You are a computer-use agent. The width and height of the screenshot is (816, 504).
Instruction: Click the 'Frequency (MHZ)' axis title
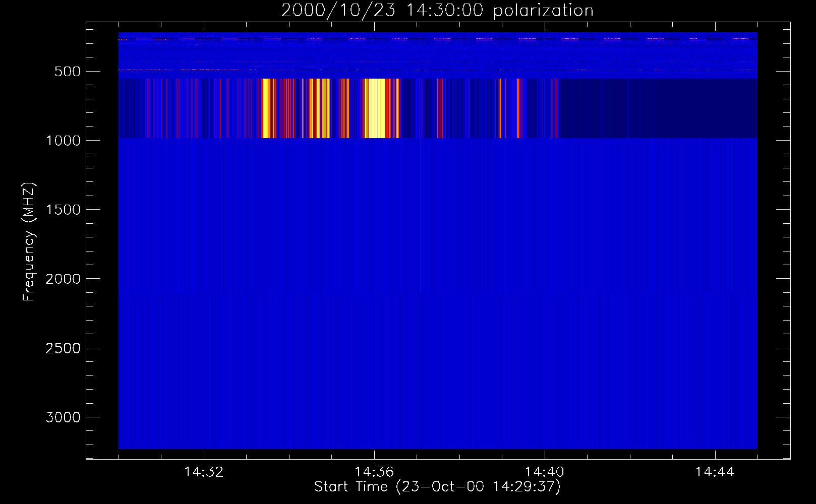click(29, 242)
